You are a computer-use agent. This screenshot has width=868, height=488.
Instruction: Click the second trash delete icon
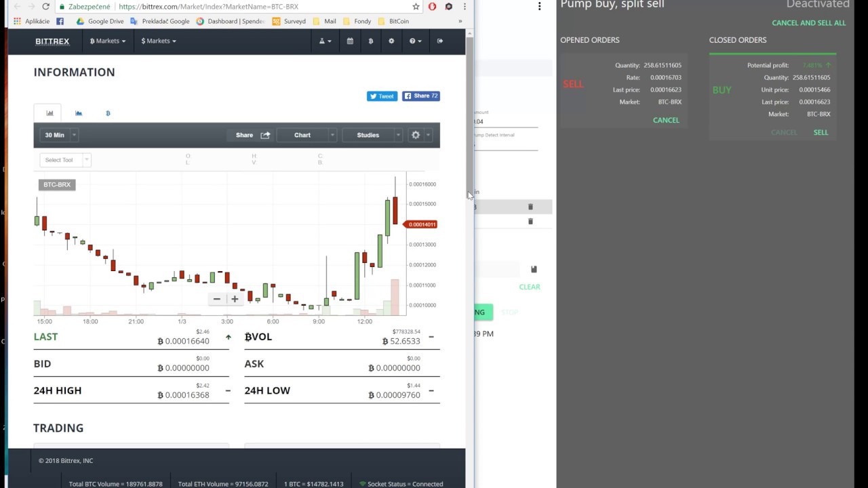[530, 222]
